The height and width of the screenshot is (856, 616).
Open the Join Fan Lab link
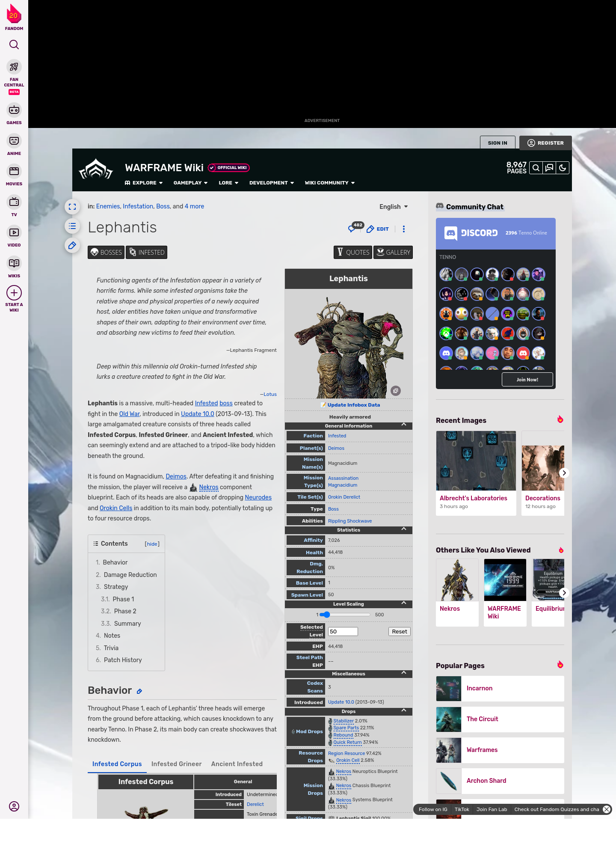pos(492,809)
